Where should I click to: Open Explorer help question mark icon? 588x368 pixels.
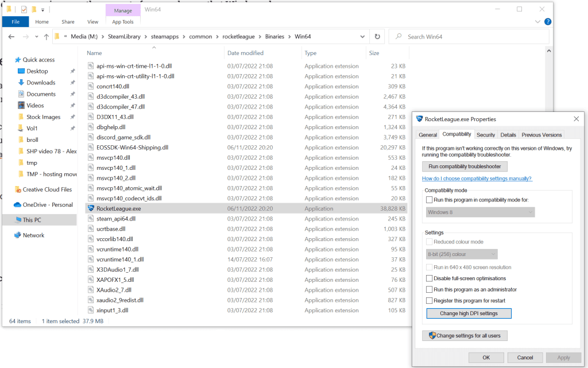(548, 21)
